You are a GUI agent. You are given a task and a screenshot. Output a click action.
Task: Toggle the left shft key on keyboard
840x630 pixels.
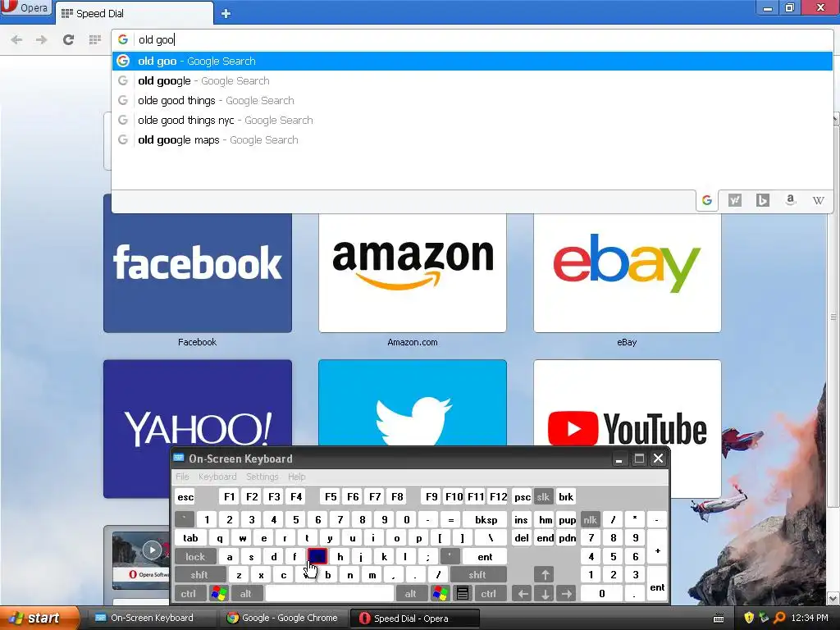(x=199, y=575)
